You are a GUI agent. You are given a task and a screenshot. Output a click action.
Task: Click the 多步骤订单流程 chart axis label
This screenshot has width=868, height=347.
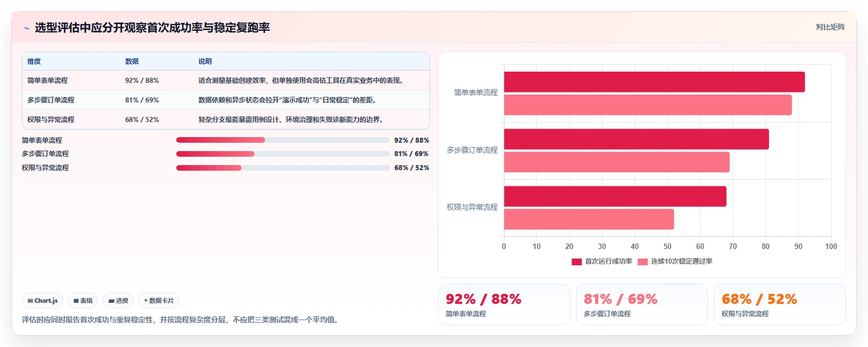pos(472,150)
